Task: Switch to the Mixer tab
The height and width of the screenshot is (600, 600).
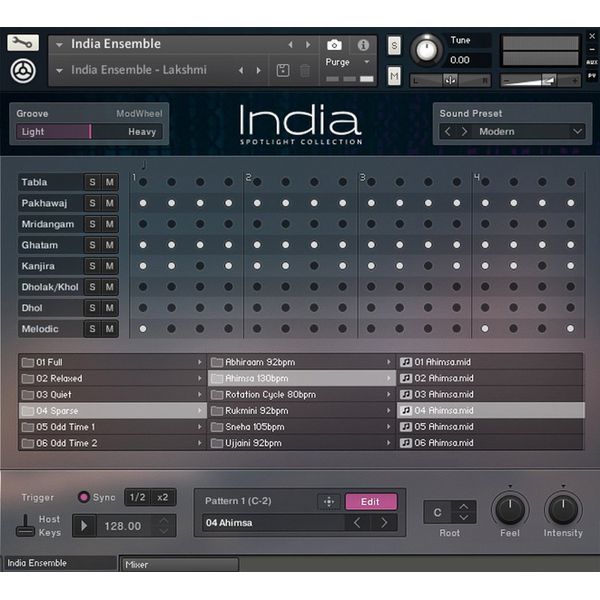Action: [x=179, y=564]
